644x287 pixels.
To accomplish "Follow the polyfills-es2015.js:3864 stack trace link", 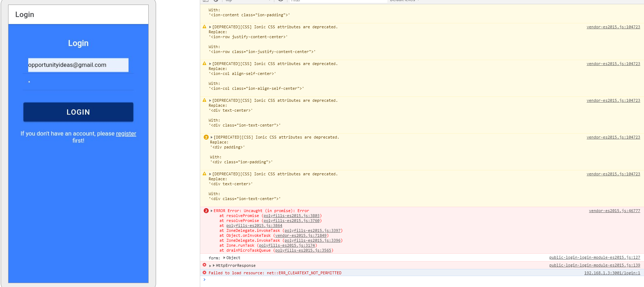I will point(254,225).
